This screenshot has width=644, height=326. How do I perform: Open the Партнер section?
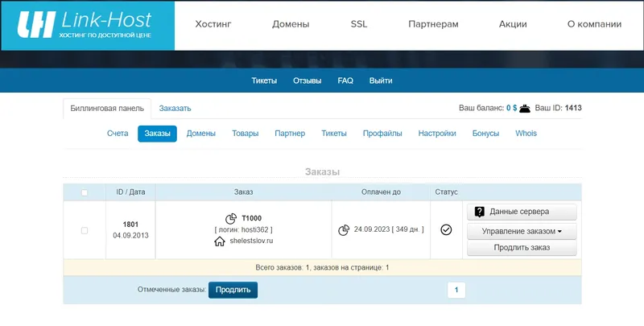coord(290,134)
